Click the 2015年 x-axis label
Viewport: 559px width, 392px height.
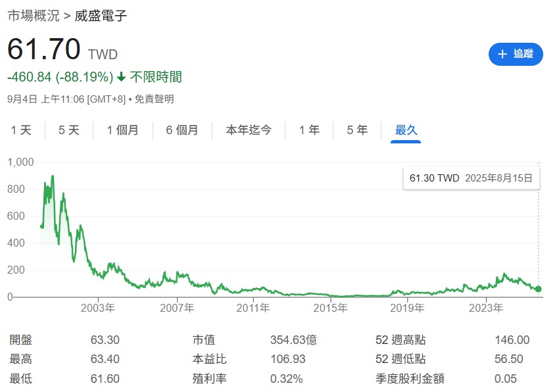[330, 308]
